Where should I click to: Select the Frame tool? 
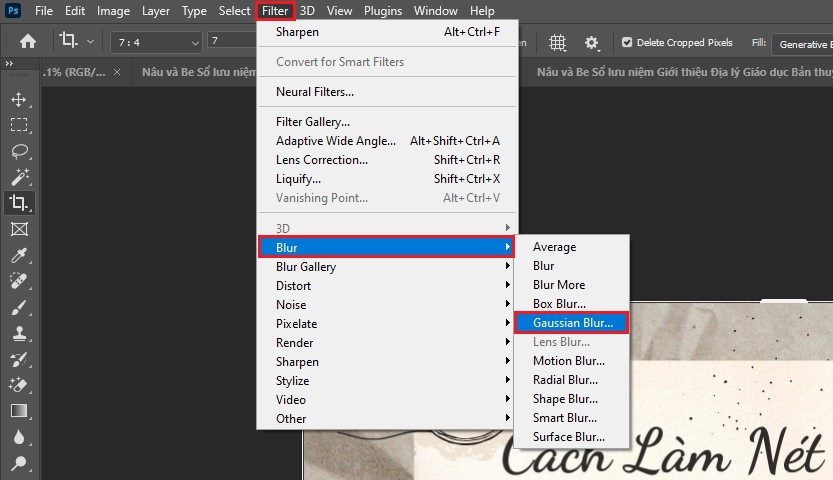(19, 229)
